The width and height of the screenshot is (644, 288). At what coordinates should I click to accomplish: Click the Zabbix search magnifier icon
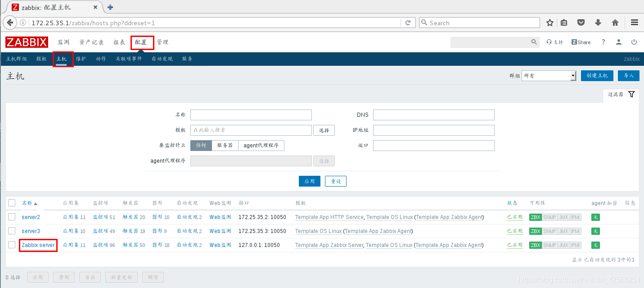pos(534,42)
